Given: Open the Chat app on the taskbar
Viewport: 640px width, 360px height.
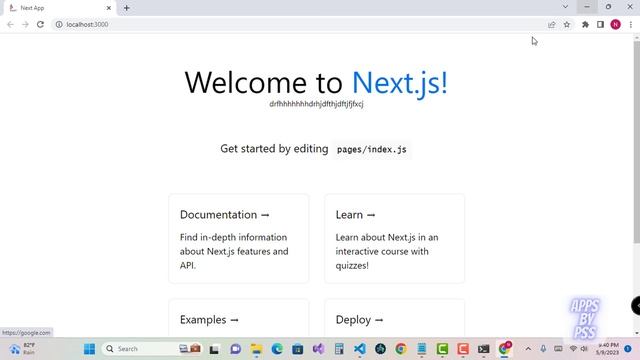Looking at the screenshot, I should (x=236, y=349).
